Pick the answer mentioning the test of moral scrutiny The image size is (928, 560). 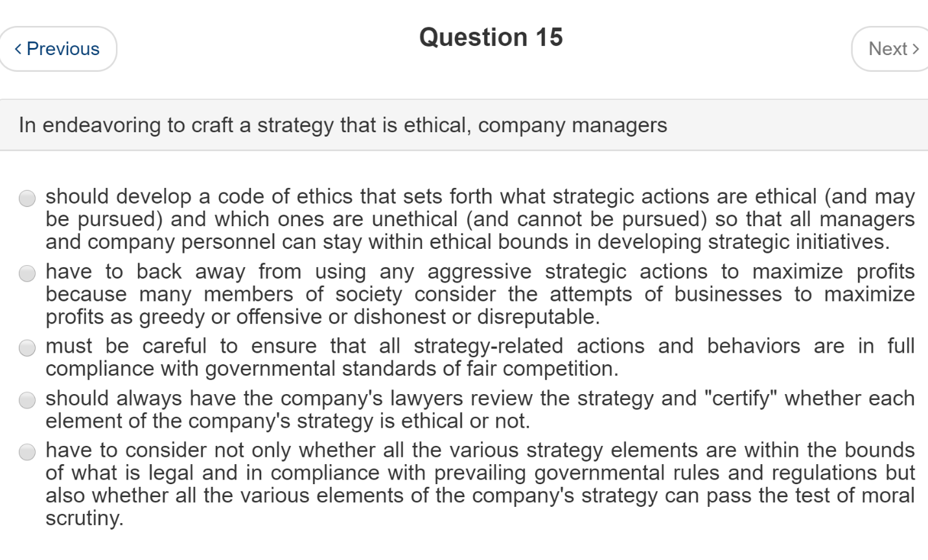(27, 452)
